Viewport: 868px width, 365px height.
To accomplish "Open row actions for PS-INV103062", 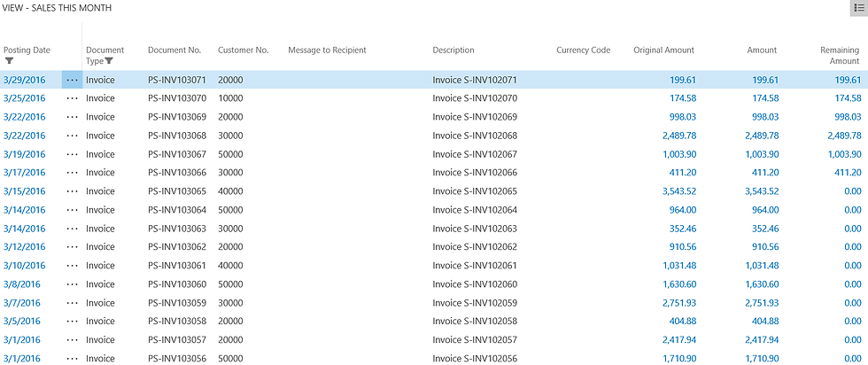I will 72,247.
